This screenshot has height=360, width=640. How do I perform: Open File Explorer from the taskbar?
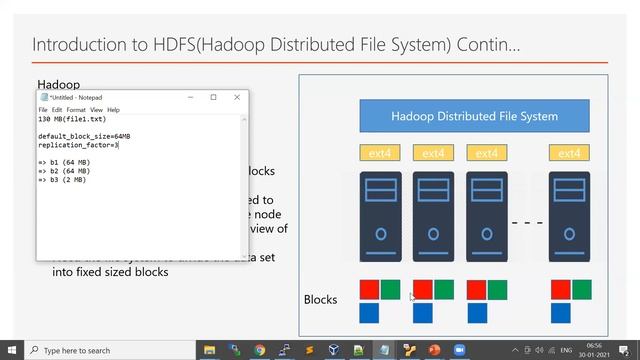coord(209,350)
